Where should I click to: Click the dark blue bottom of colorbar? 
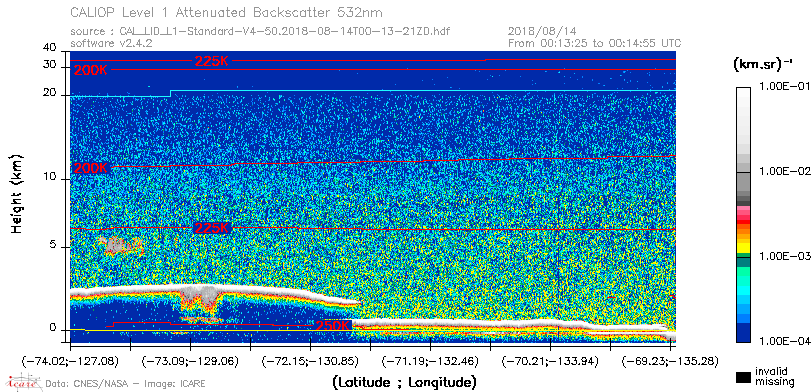click(743, 333)
